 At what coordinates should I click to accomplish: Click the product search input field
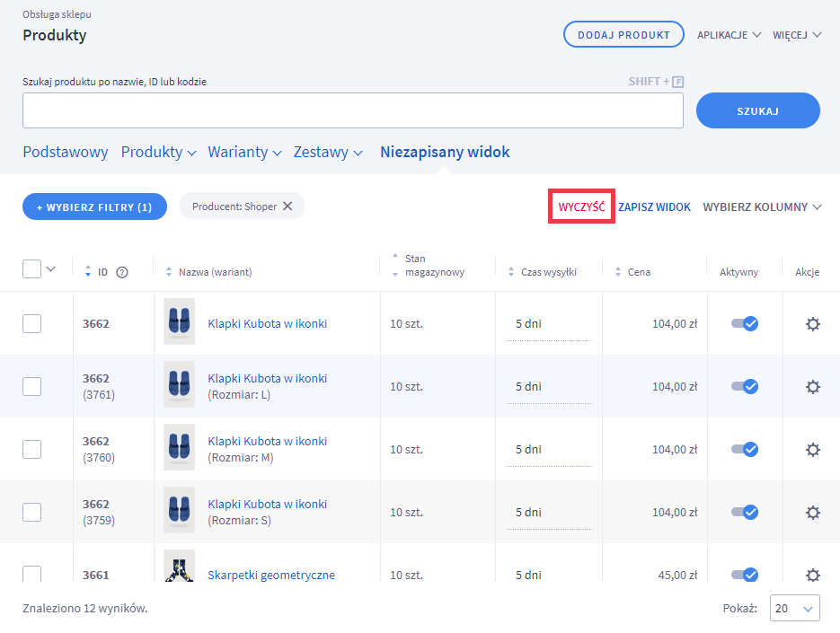352,110
